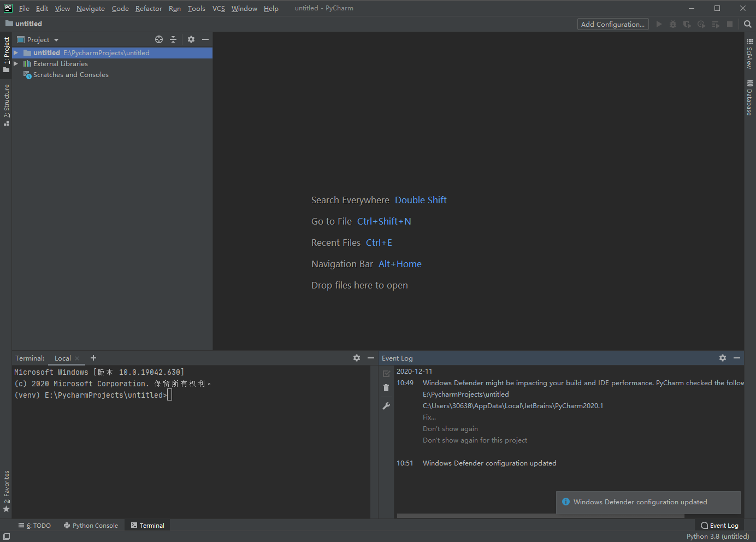Open the Navigate menu
Viewport: 756px width, 542px height.
[91, 8]
